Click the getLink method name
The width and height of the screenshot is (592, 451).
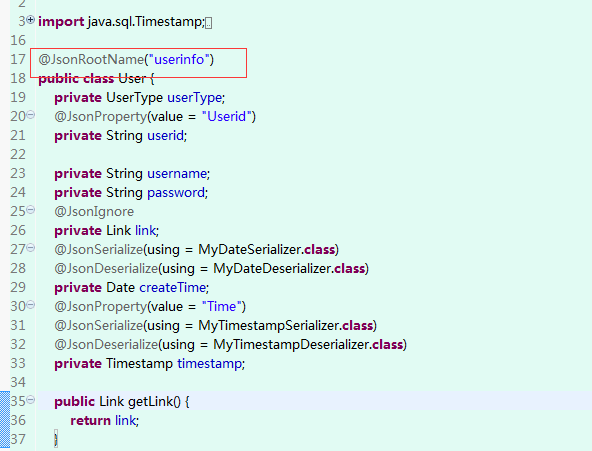[150, 402]
